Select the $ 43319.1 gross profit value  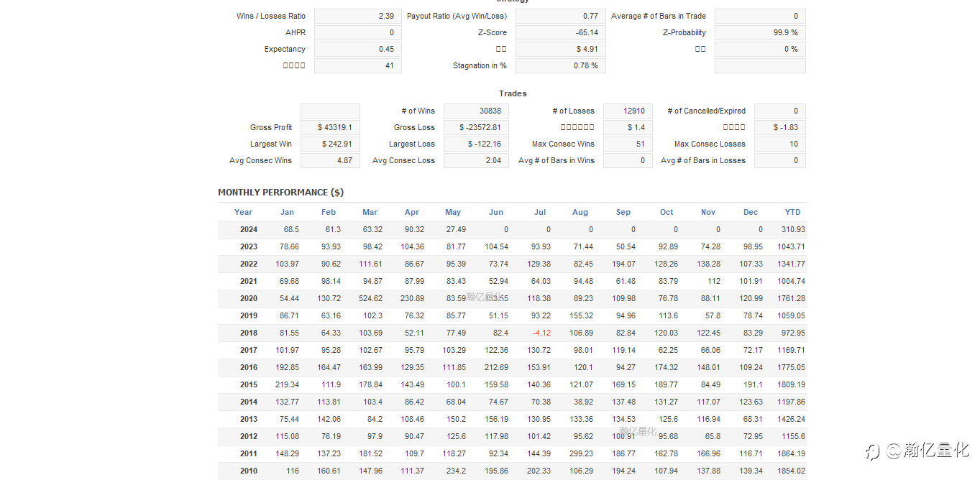(x=330, y=127)
